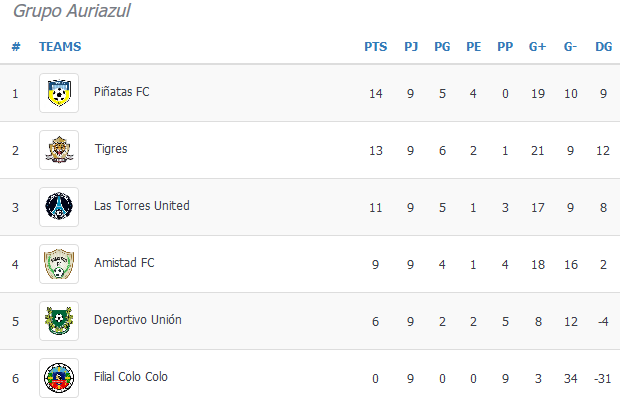Image resolution: width=620 pixels, height=402 pixels.
Task: Go to Las Torres United team page
Action: pyautogui.click(x=142, y=206)
